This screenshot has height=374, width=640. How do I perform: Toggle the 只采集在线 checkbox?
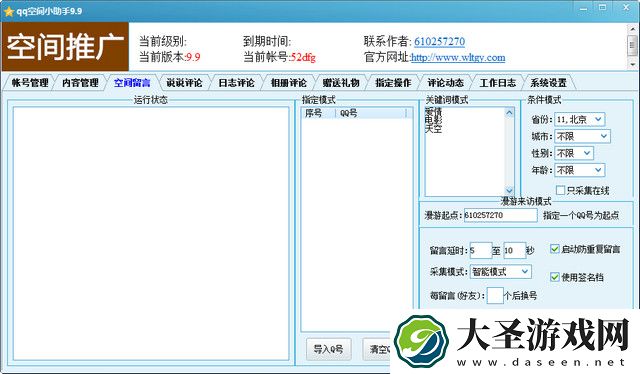pos(560,190)
